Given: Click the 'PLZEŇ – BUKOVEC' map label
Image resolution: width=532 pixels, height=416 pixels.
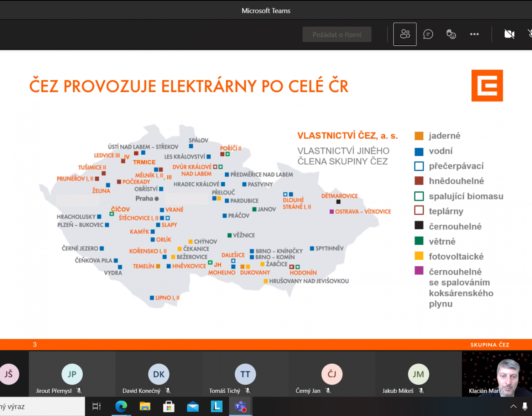Looking at the screenshot, I should (81, 225).
